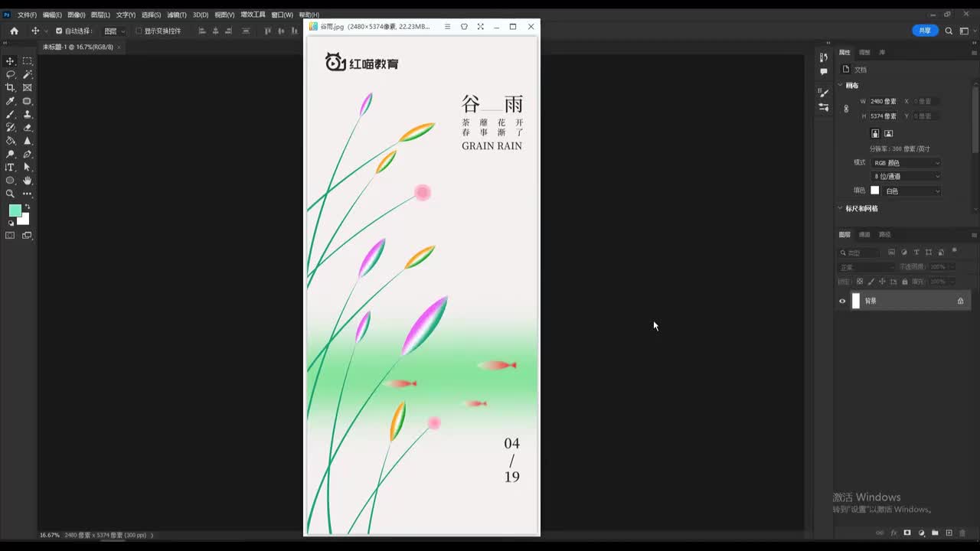Select the Ellipse shape tool

point(10,181)
